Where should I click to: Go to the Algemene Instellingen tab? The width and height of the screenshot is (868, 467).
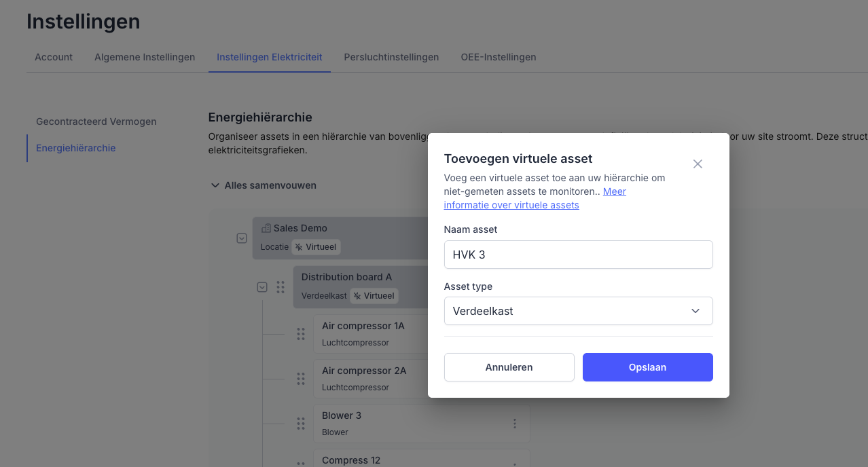point(145,57)
